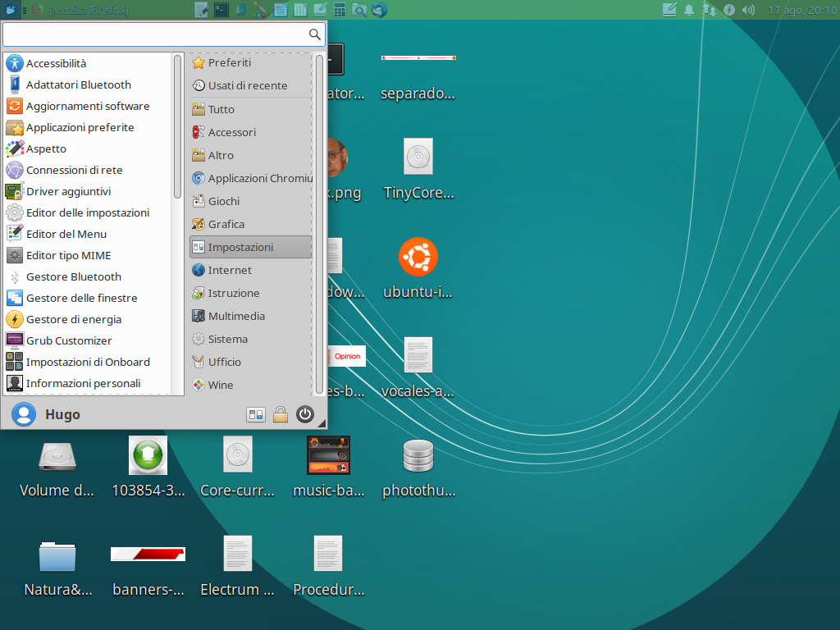
Task: Launch calculator from top panel
Action: pyautogui.click(x=339, y=10)
